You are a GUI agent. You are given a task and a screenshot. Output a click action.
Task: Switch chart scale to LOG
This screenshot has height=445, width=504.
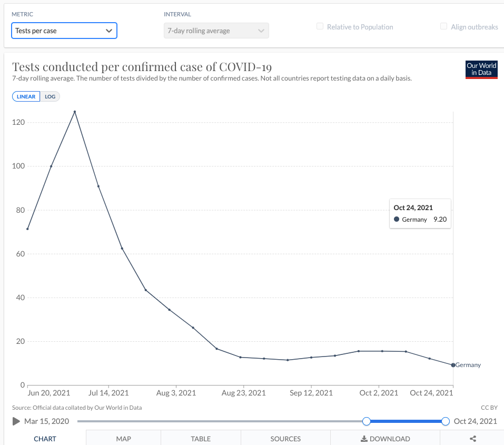pos(50,97)
